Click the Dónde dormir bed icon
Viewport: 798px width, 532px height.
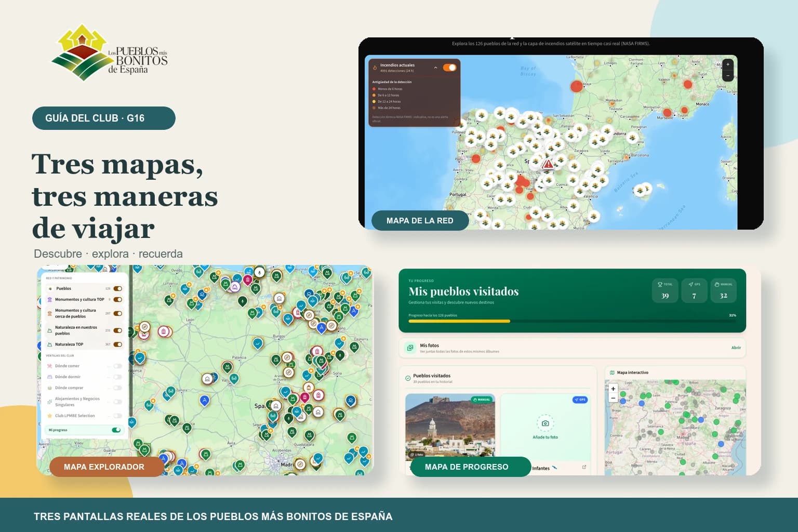tap(50, 377)
